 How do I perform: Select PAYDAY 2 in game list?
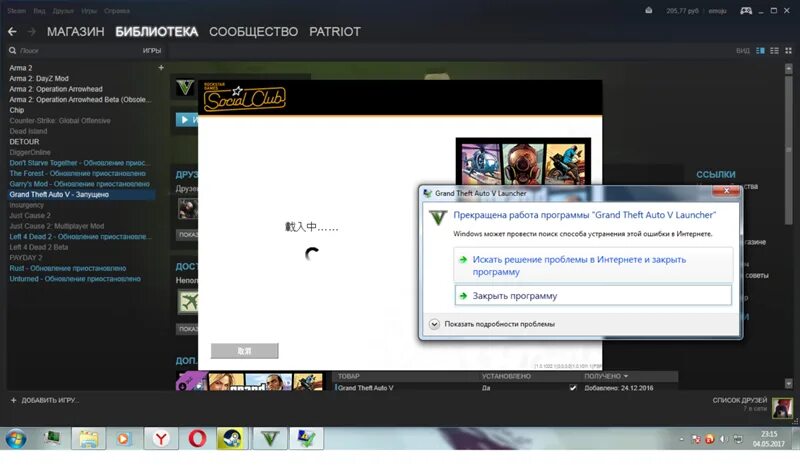26,258
